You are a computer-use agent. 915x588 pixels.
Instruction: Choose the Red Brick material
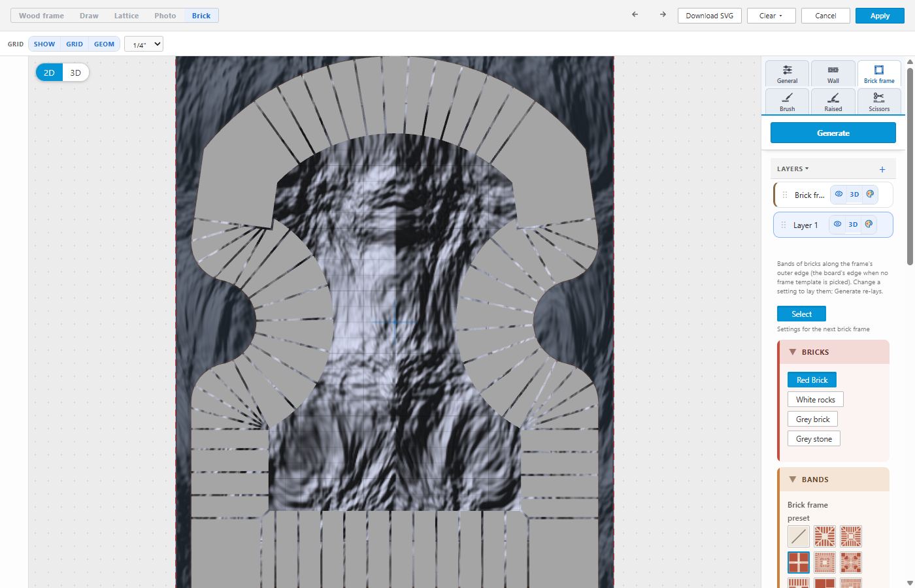(x=812, y=380)
